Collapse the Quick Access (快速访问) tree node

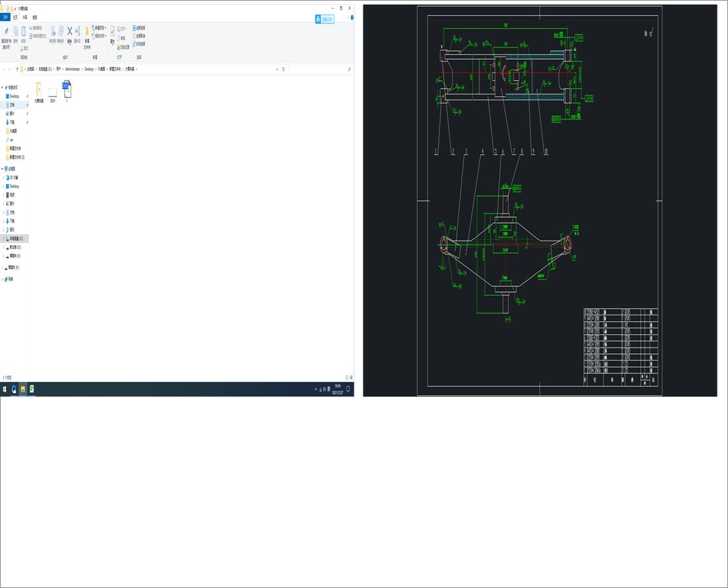(x=3, y=87)
